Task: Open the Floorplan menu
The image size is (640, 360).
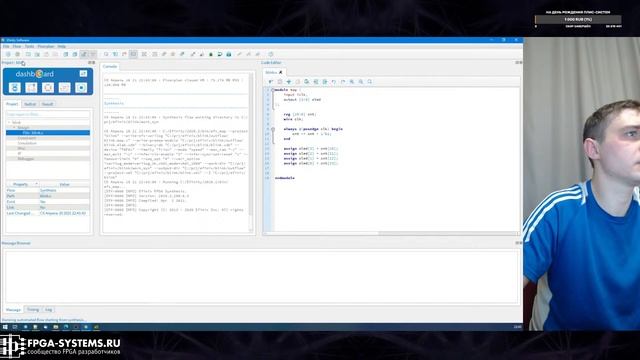Action: tap(46, 47)
